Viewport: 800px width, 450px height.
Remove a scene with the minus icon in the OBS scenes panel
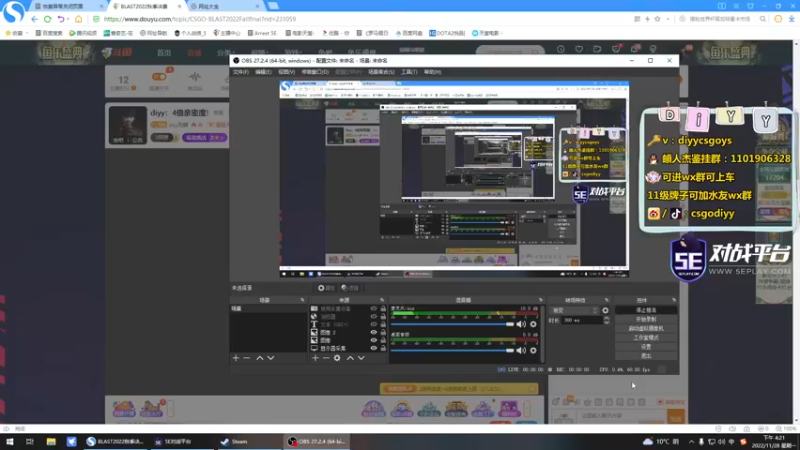(x=247, y=358)
